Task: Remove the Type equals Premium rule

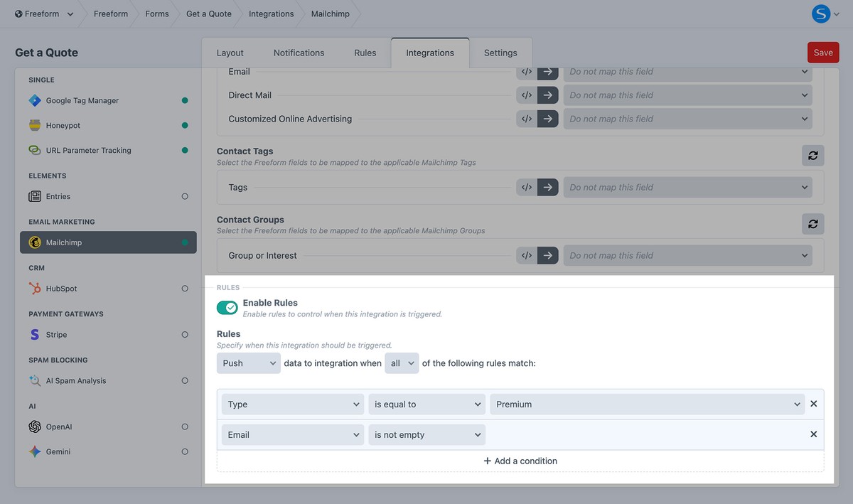Action: coord(814,404)
